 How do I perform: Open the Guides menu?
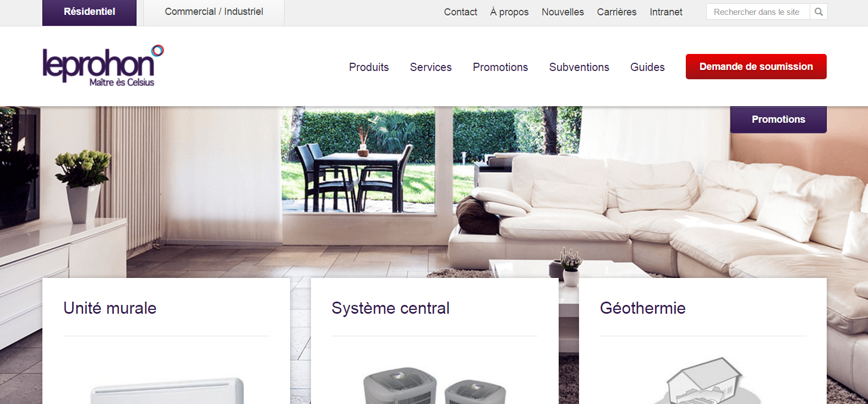[x=647, y=67]
